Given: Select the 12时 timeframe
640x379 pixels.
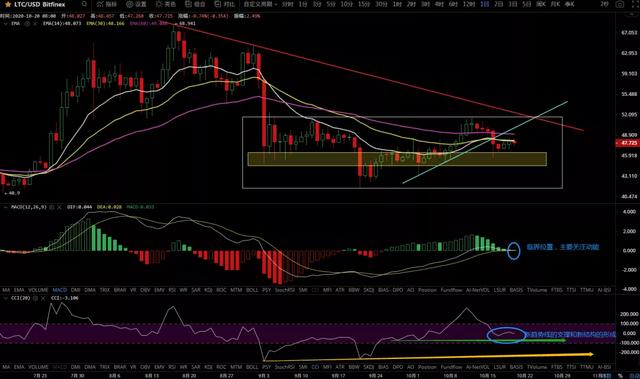Looking at the screenshot, I should (469, 4).
